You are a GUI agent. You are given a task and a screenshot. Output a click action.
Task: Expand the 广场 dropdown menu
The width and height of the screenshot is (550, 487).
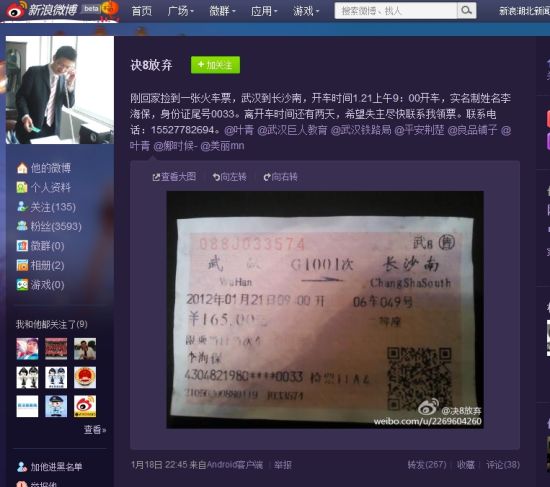tap(181, 11)
